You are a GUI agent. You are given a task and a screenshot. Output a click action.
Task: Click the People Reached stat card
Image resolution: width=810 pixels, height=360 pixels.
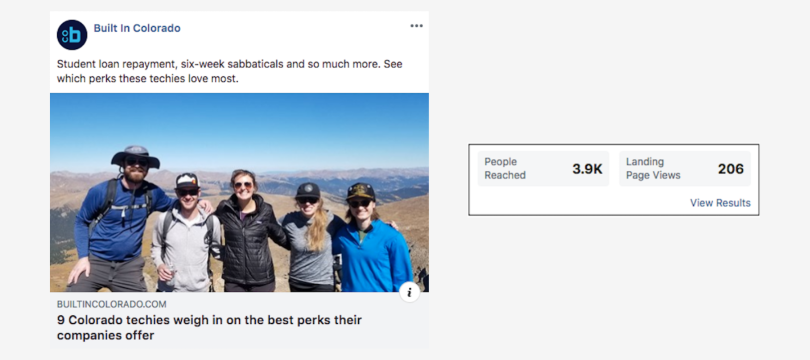pyautogui.click(x=543, y=169)
